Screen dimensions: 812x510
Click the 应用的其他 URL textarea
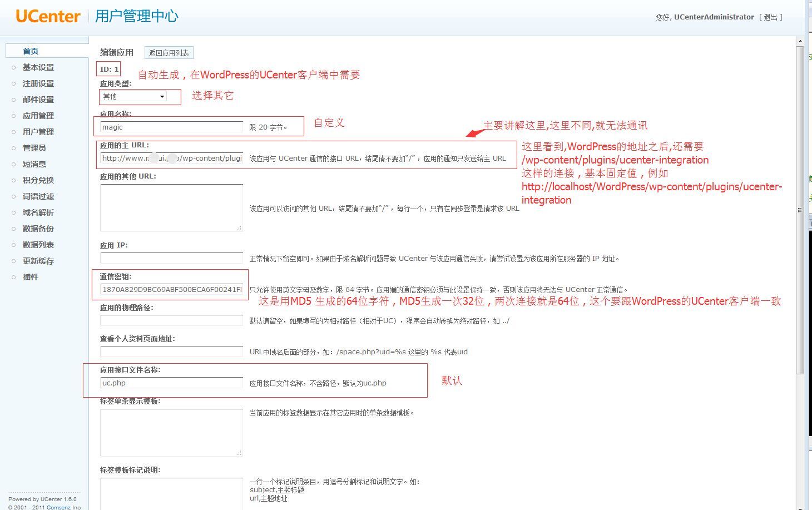pyautogui.click(x=172, y=207)
